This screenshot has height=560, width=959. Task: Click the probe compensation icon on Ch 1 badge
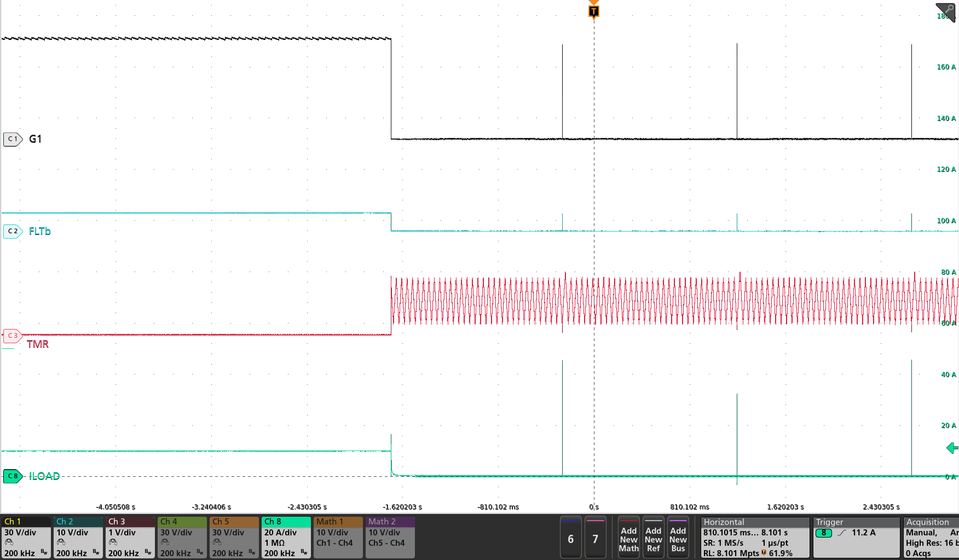[8, 542]
